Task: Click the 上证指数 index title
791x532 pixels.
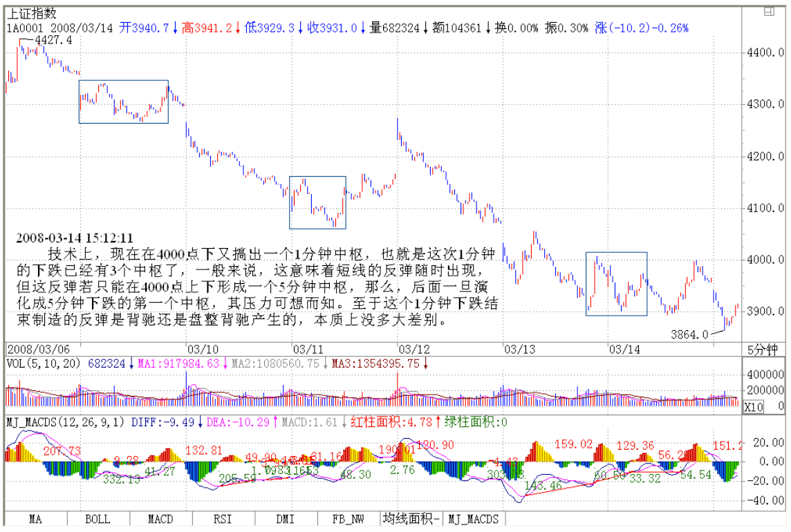Action: pyautogui.click(x=31, y=14)
